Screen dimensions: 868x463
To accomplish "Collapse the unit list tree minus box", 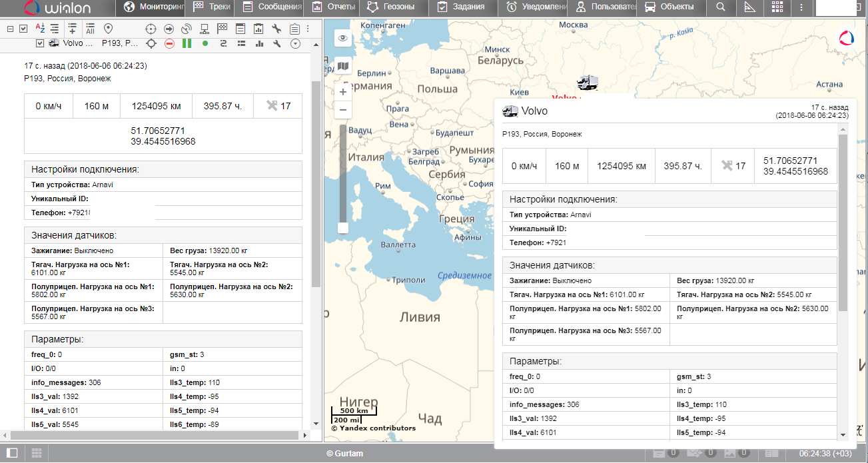I will pyautogui.click(x=10, y=29).
